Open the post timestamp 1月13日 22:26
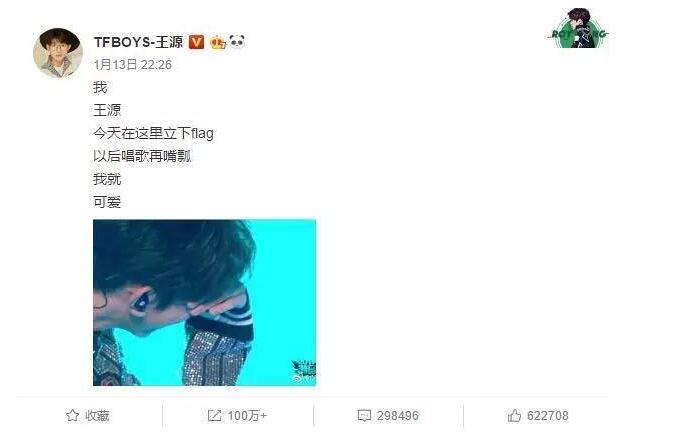The image size is (679, 440). click(x=133, y=65)
